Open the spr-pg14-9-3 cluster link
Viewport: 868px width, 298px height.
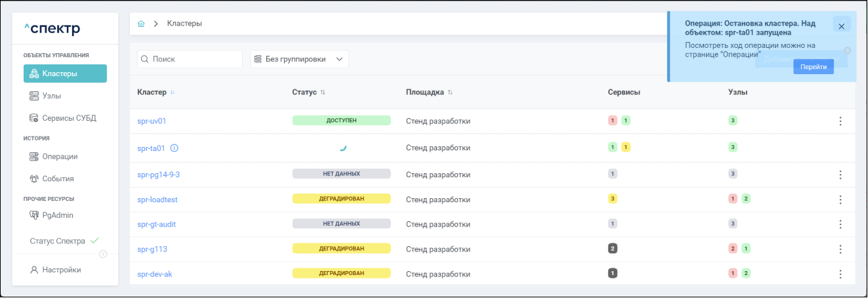coord(158,175)
